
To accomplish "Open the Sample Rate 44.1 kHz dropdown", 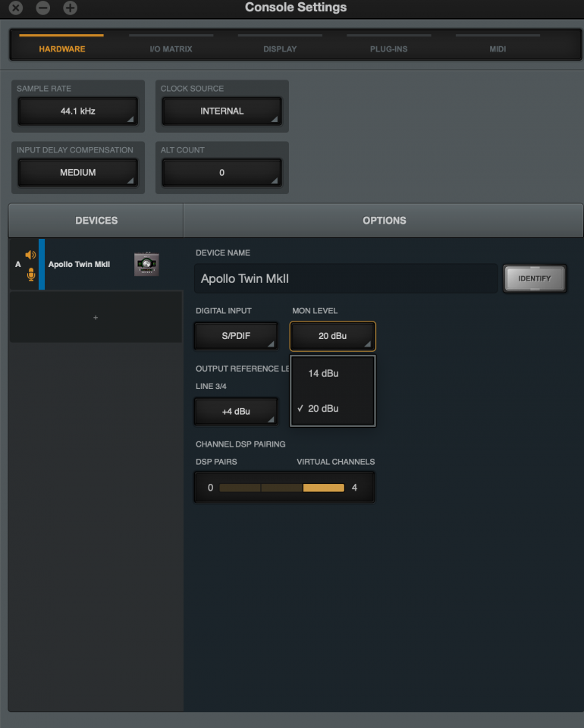I will 78,111.
